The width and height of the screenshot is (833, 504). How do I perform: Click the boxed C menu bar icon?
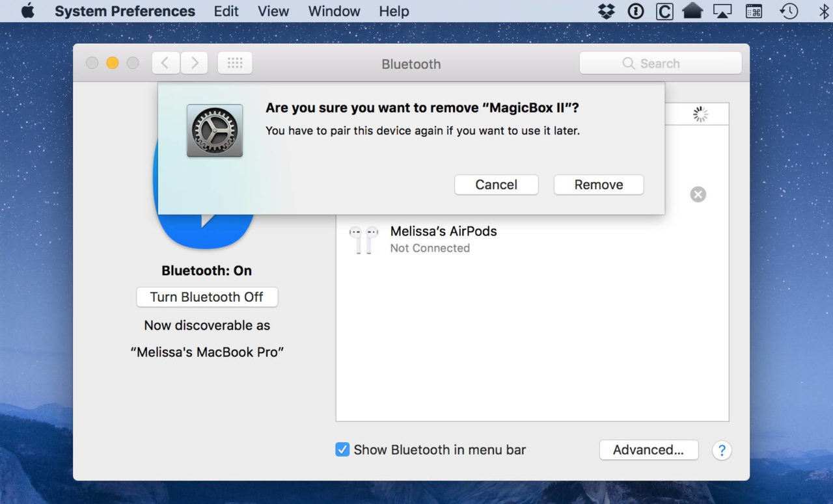coord(664,11)
